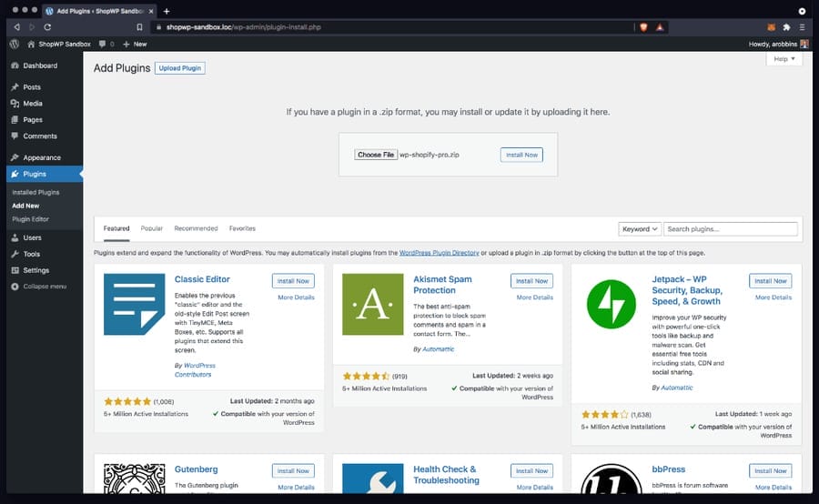The width and height of the screenshot is (819, 504).
Task: Open Jetpack plugin title link
Action: pyautogui.click(x=687, y=290)
